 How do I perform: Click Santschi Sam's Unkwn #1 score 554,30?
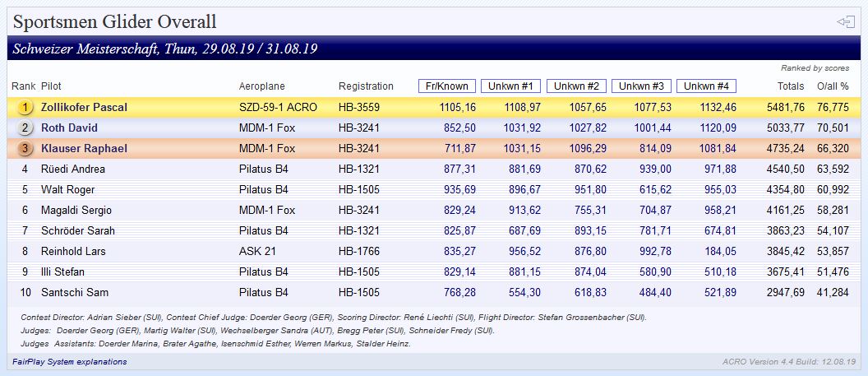524,292
